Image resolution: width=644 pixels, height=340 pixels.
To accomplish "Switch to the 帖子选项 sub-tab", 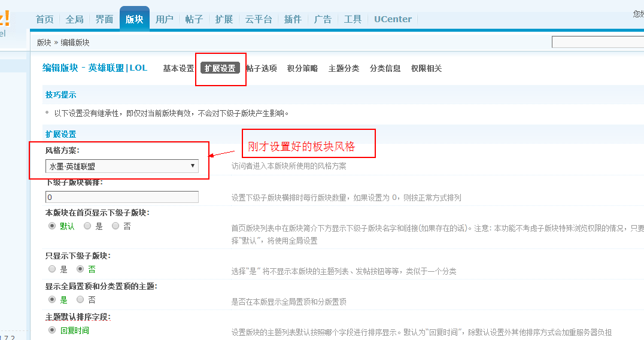I will (x=261, y=69).
